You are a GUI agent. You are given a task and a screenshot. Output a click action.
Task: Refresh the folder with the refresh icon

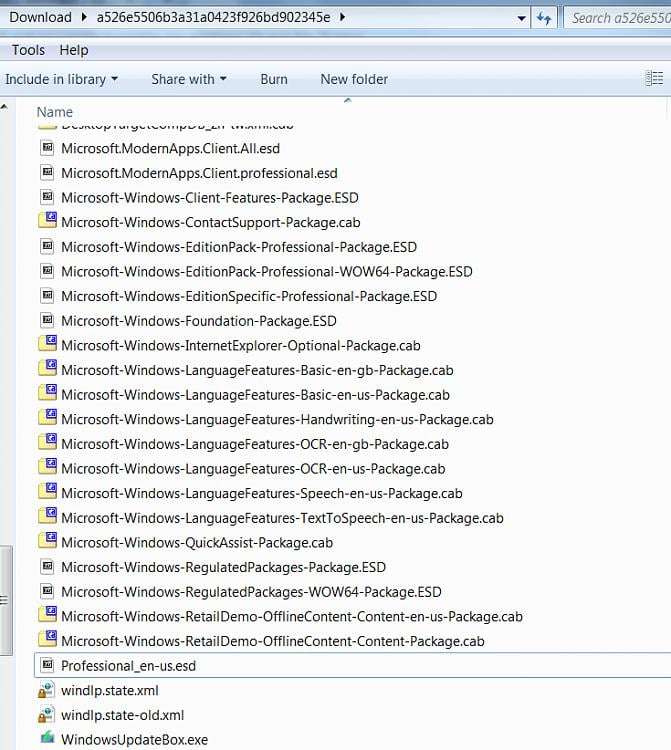pos(544,18)
